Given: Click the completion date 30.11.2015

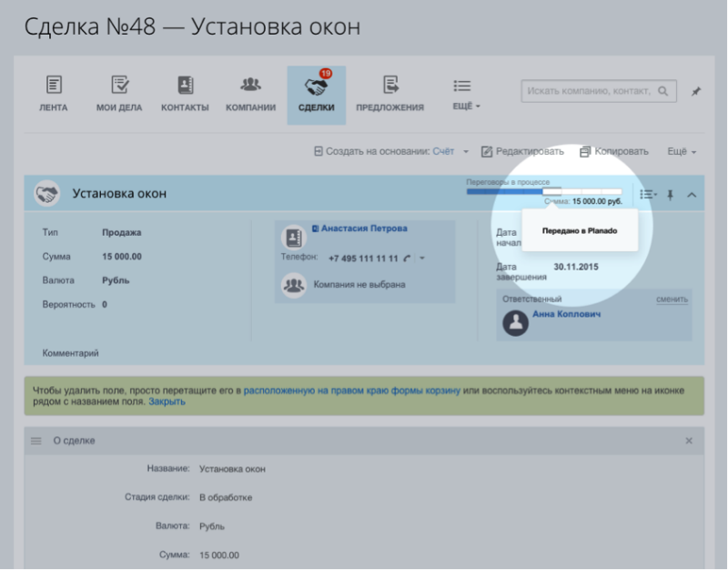Looking at the screenshot, I should 576,267.
